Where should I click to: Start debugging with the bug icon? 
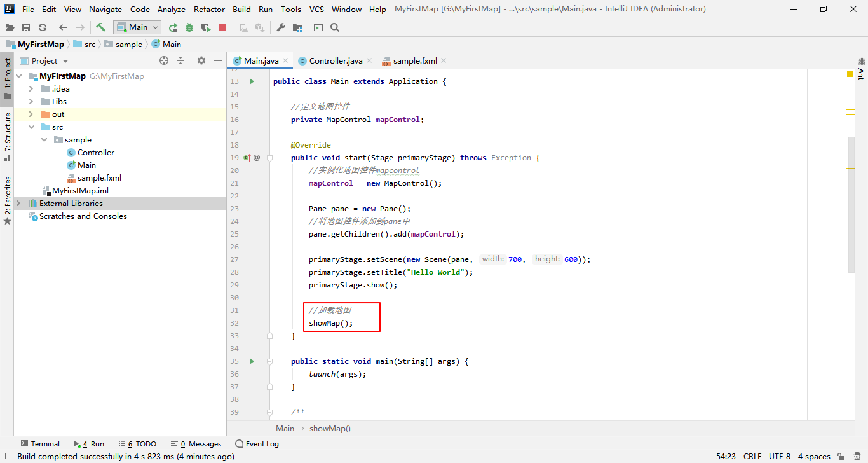pyautogui.click(x=189, y=27)
